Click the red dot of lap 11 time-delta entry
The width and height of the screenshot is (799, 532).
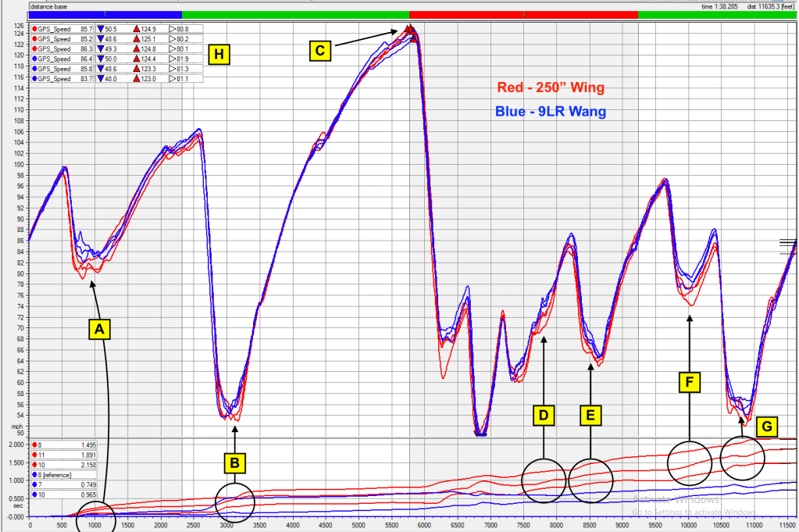click(34, 453)
